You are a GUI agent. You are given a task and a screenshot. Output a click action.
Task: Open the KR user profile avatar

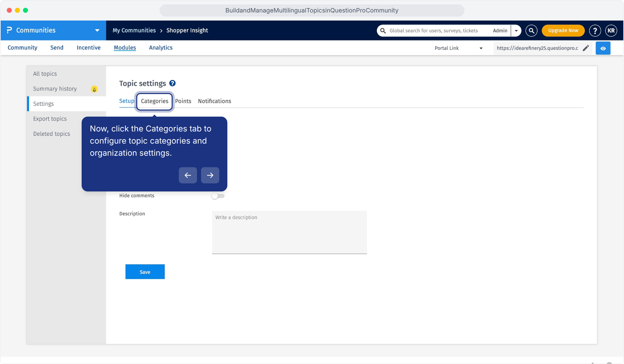(x=611, y=31)
